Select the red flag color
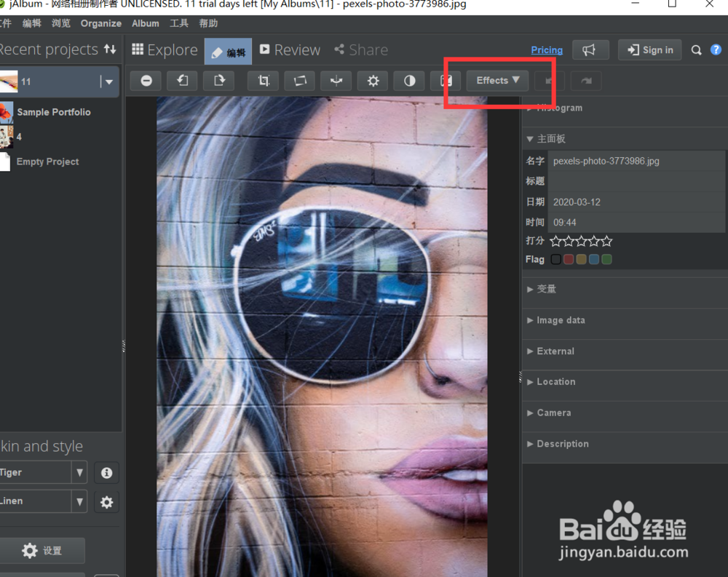728x577 pixels. pyautogui.click(x=569, y=259)
